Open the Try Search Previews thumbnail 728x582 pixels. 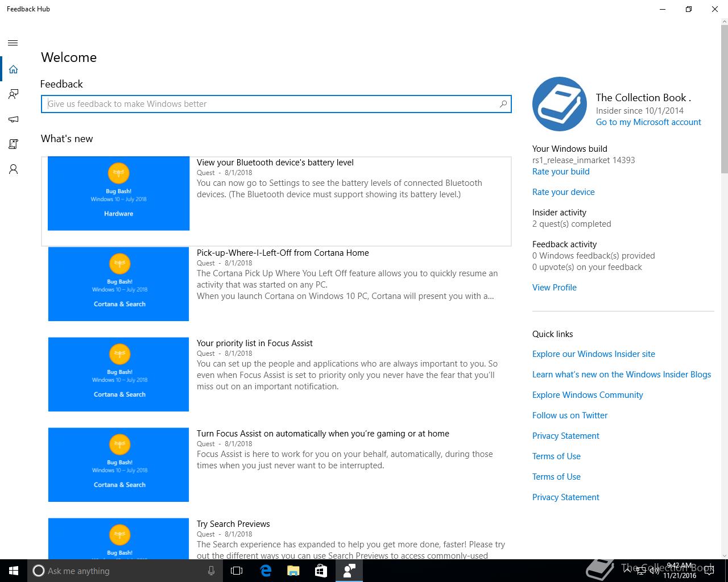118,538
